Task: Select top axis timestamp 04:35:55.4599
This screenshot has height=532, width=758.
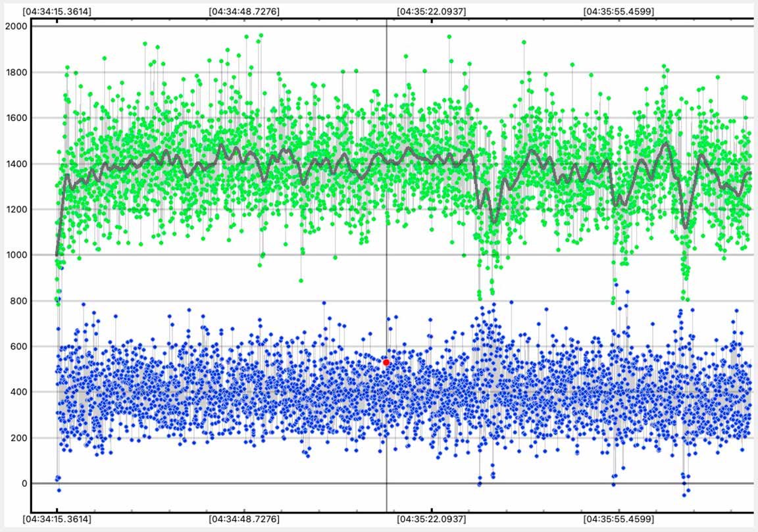Action: [x=619, y=11]
